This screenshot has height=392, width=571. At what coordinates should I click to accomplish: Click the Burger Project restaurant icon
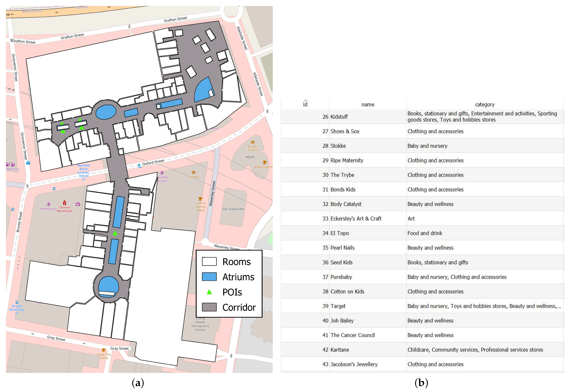[252, 142]
